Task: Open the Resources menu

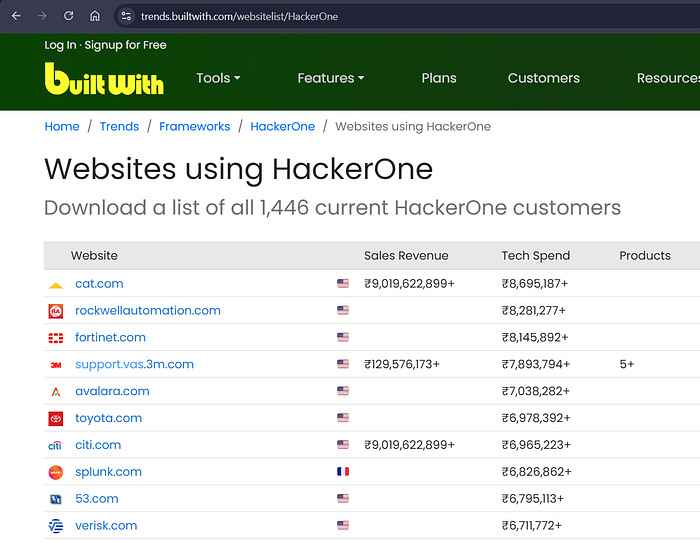Action: coord(668,78)
